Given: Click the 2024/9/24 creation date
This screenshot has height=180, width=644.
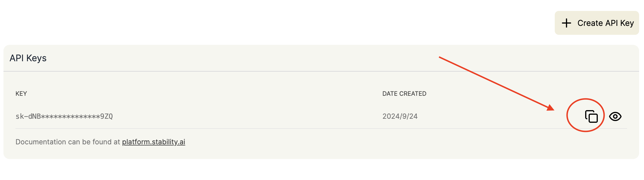Looking at the screenshot, I should [400, 116].
